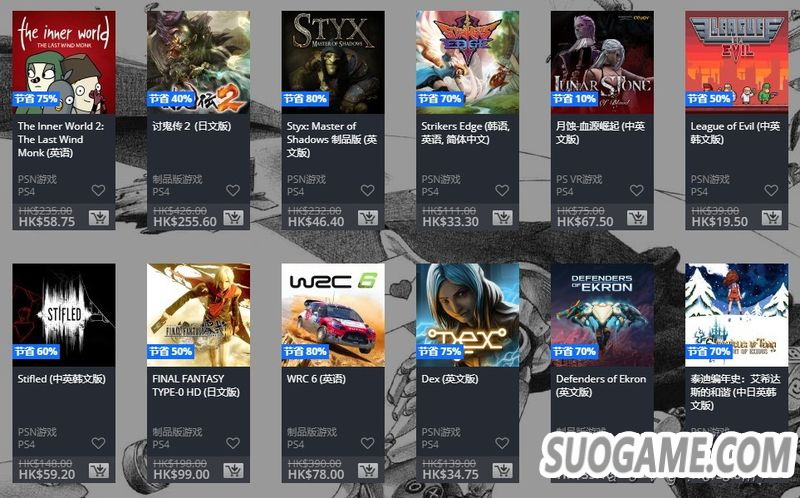Add Dex to shopping cart
Viewport: 800px width, 498px height.
pos(503,470)
